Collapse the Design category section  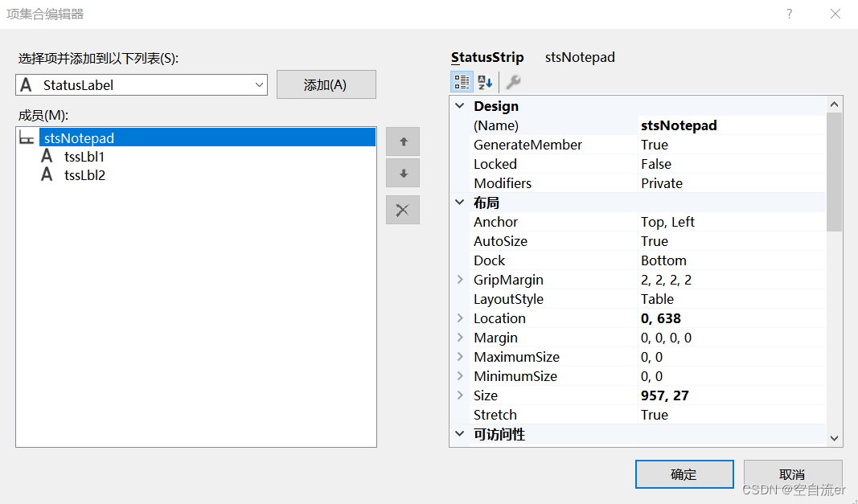(460, 106)
